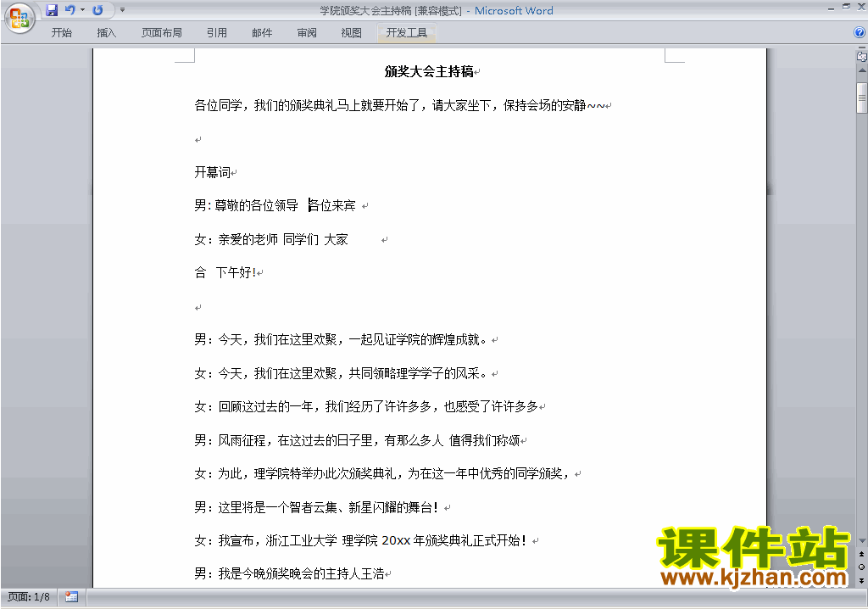This screenshot has height=609, width=868.
Task: Click the line 男:这里将是一个智者云集、新星闪耀的舞台!
Action: pos(317,507)
